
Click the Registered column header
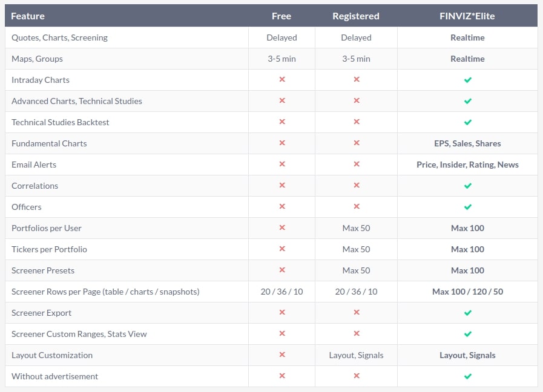pos(356,16)
